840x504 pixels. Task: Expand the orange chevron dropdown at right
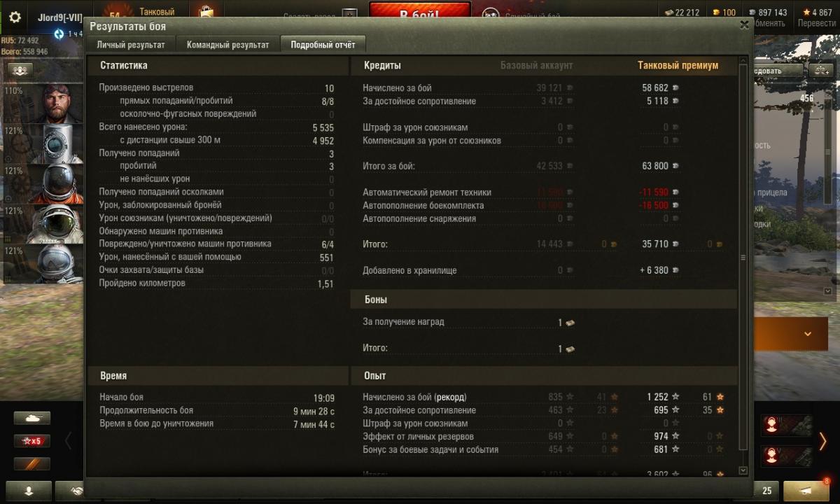click(x=807, y=334)
